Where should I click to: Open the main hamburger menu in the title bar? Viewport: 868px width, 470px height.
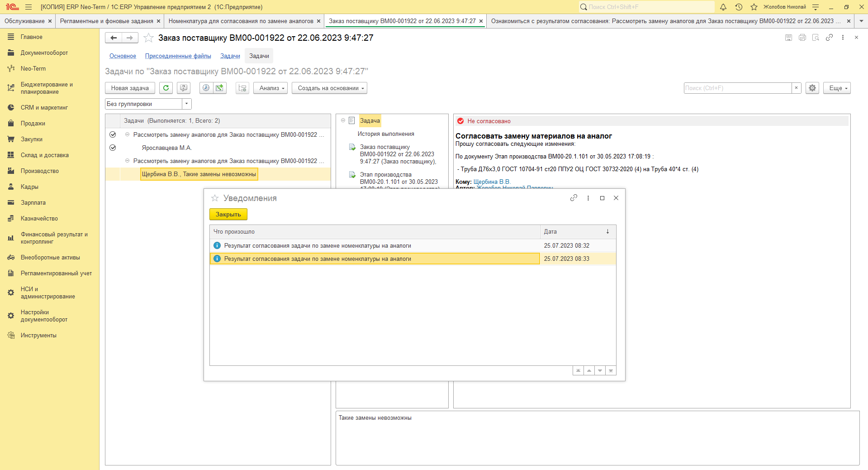pyautogui.click(x=28, y=7)
